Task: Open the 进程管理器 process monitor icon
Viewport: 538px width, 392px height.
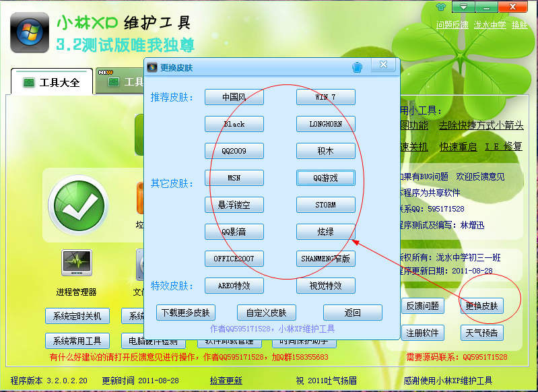Action: point(76,265)
